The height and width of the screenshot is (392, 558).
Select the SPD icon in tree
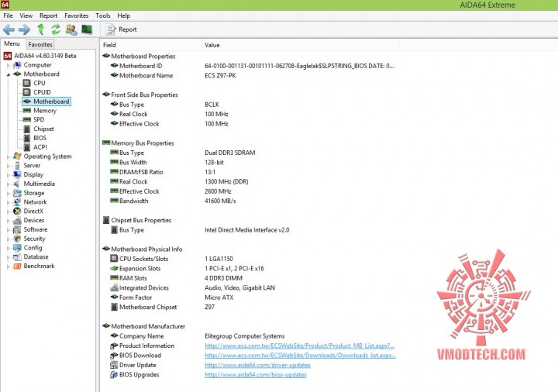pos(26,119)
